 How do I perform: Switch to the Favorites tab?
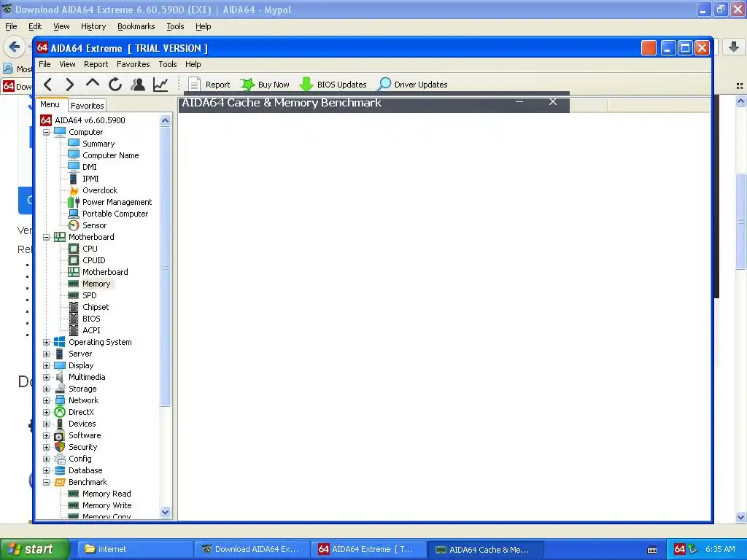(x=88, y=106)
